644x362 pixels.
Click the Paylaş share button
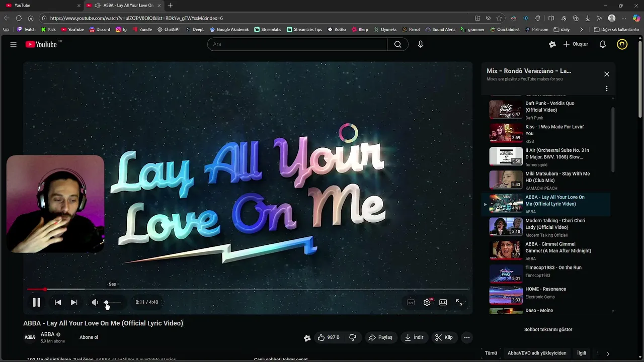(380, 337)
